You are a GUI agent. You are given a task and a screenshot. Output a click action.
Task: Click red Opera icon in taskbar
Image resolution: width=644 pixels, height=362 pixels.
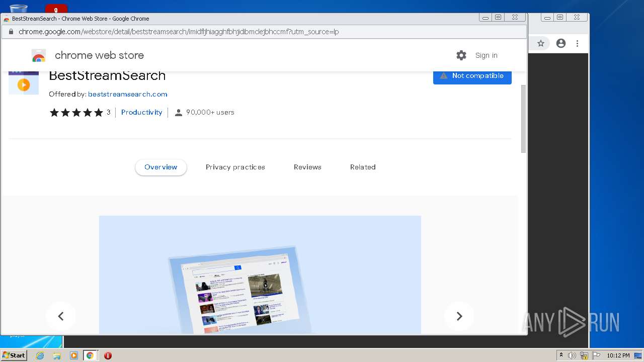pyautogui.click(x=108, y=355)
